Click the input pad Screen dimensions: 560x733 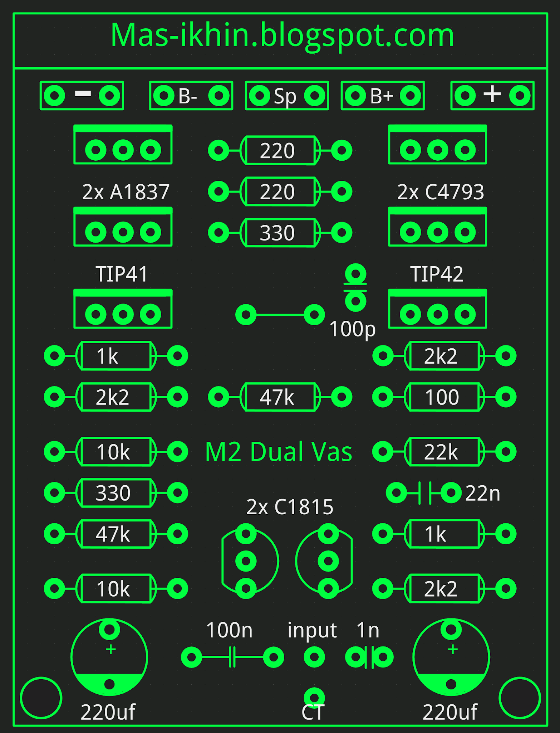(x=314, y=657)
